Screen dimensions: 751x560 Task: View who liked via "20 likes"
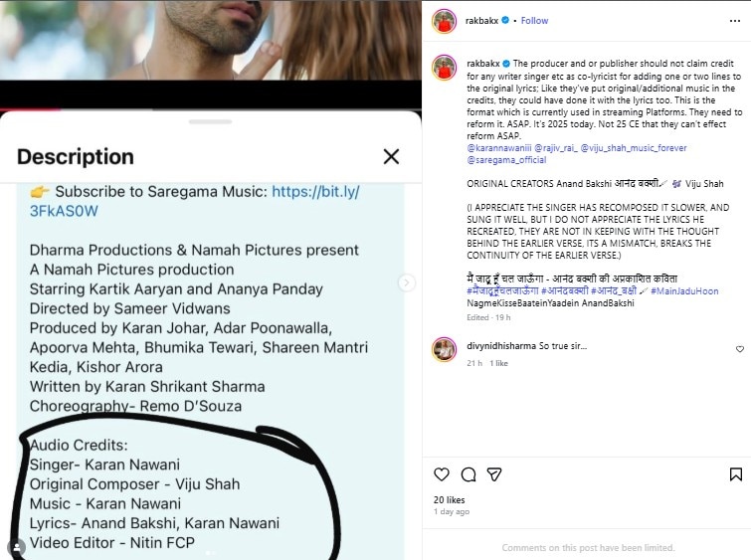click(x=449, y=499)
